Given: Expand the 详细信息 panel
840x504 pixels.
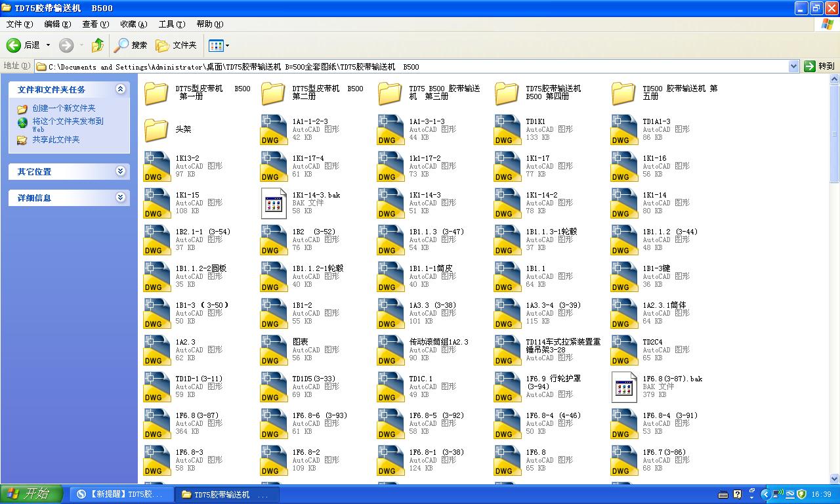Looking at the screenshot, I should pyautogui.click(x=120, y=198).
